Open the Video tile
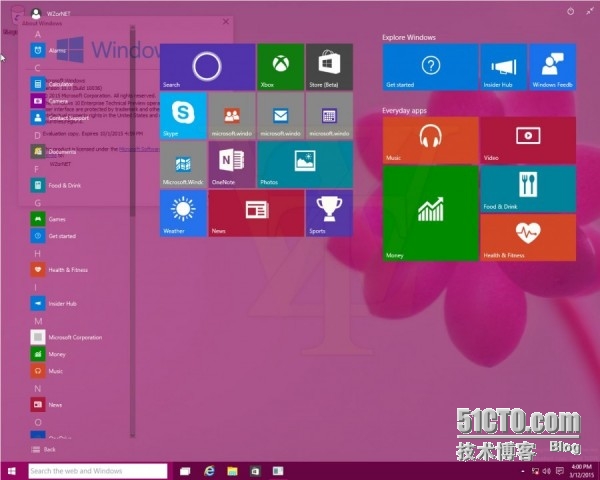 (x=528, y=140)
